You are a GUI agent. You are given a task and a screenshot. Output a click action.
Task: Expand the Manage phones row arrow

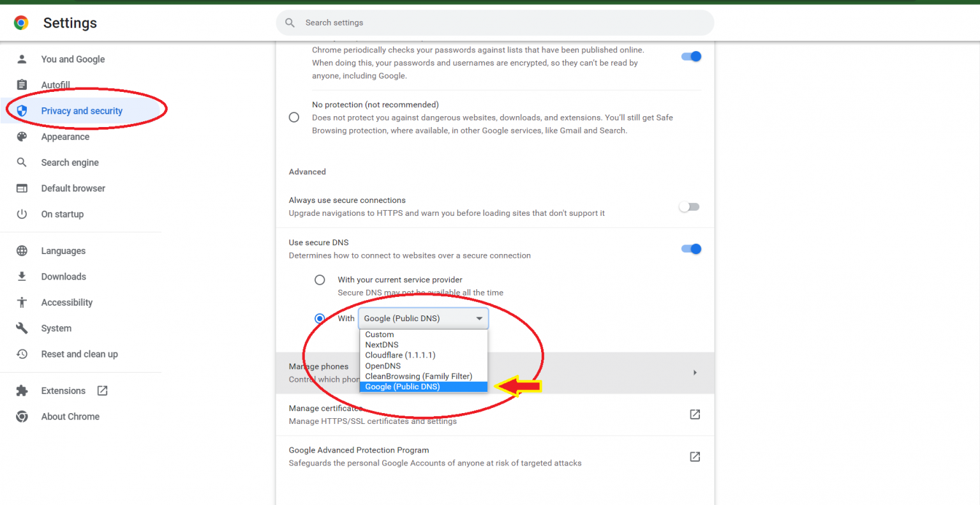point(695,372)
